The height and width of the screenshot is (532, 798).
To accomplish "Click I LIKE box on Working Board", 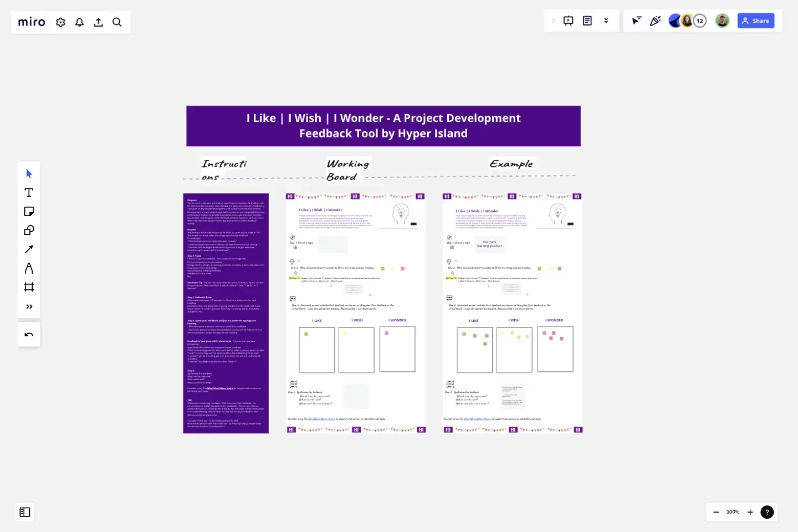I will point(317,350).
